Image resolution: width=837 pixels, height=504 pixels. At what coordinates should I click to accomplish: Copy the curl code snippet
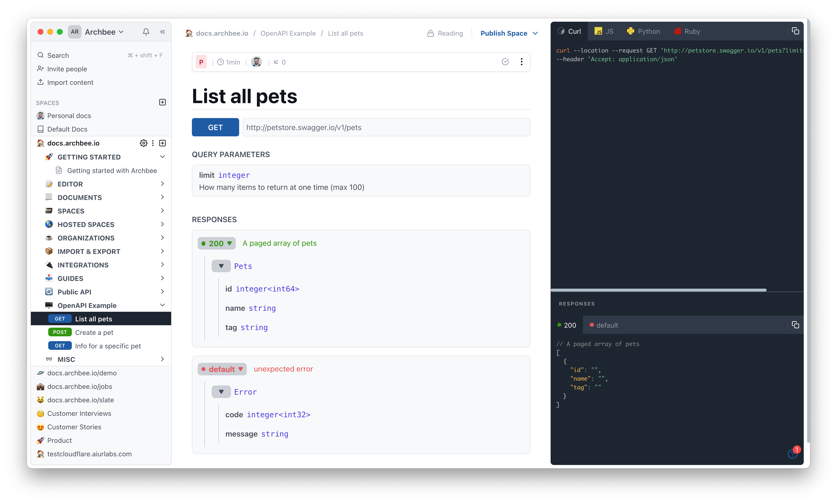795,31
